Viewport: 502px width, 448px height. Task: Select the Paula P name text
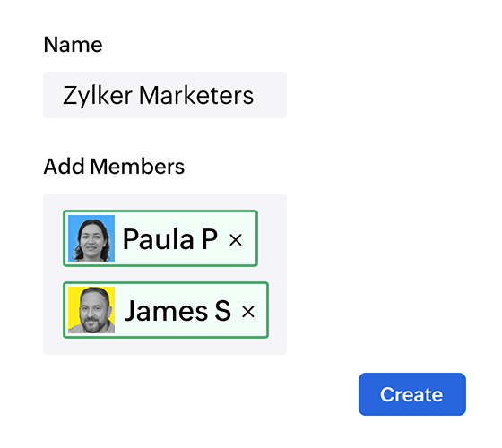point(170,239)
